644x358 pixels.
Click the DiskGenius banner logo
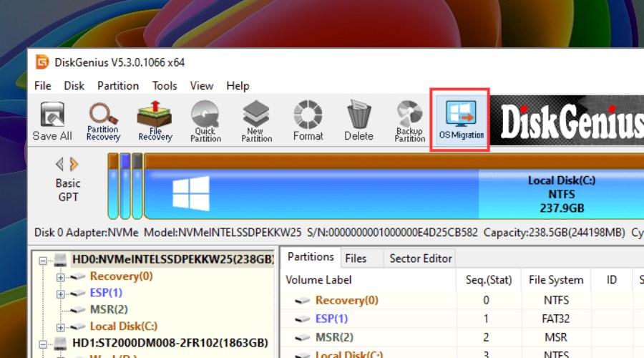567,120
